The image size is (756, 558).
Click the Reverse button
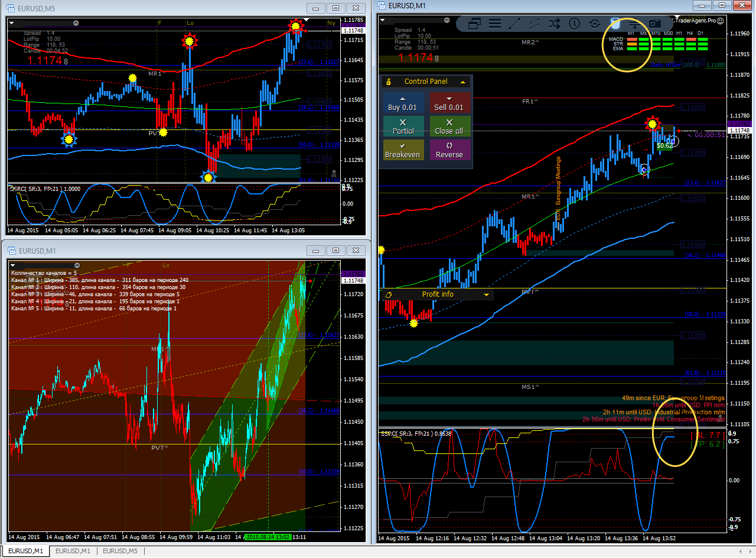click(449, 150)
